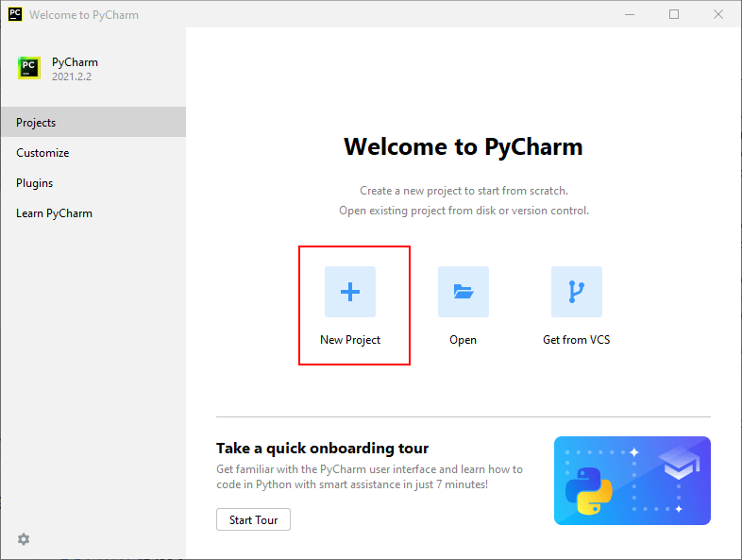This screenshot has width=742, height=560.
Task: Click the Python logo in the tour banner
Action: pyautogui.click(x=588, y=491)
